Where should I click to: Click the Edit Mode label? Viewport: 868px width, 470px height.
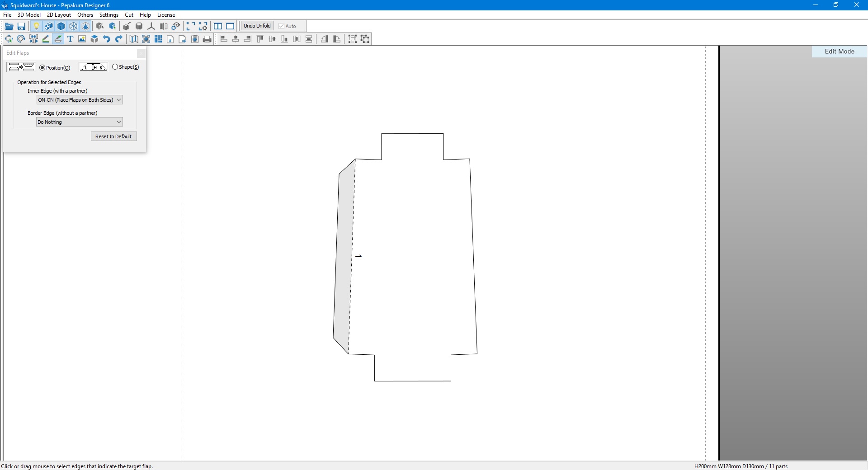click(840, 52)
